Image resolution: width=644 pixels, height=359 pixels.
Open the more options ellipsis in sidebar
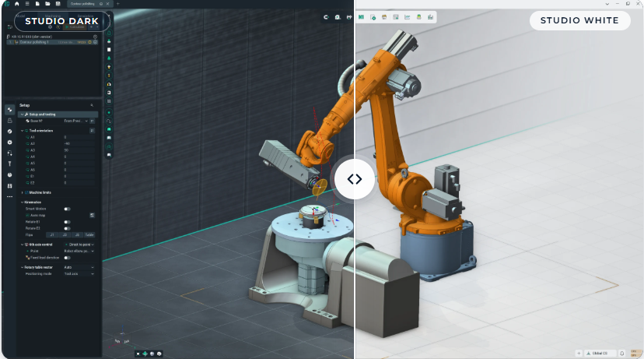click(x=10, y=197)
